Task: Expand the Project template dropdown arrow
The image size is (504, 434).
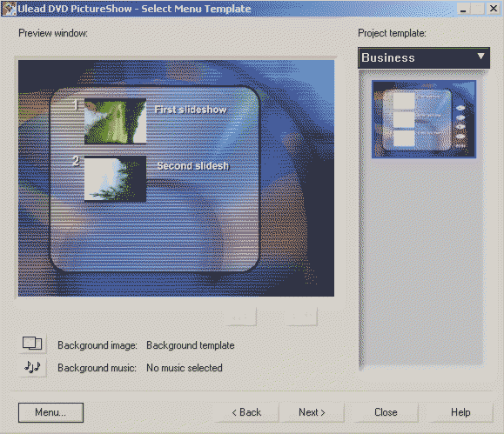Action: (x=480, y=57)
